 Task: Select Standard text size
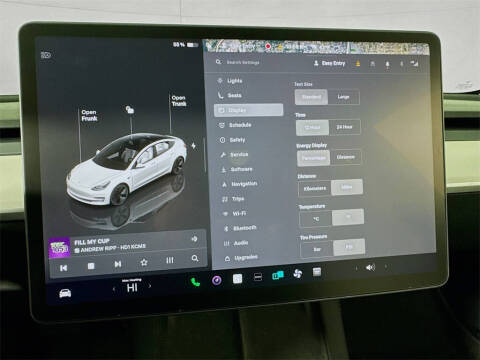311,97
